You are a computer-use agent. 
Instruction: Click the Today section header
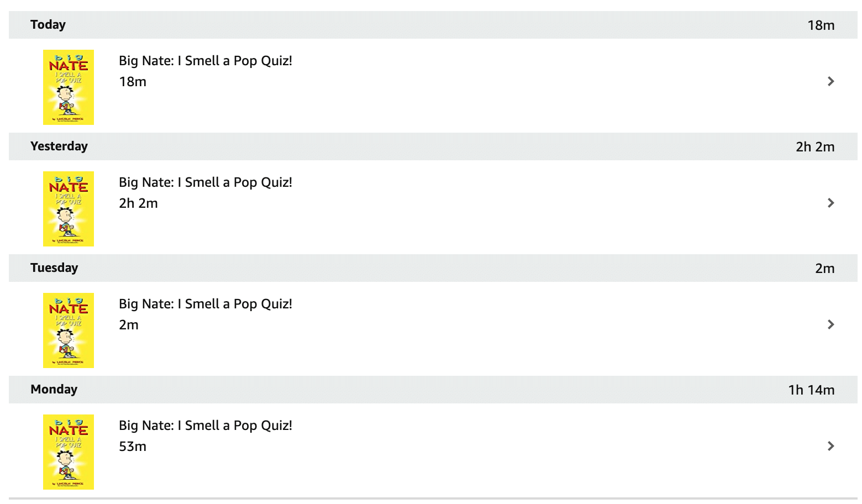click(x=48, y=25)
